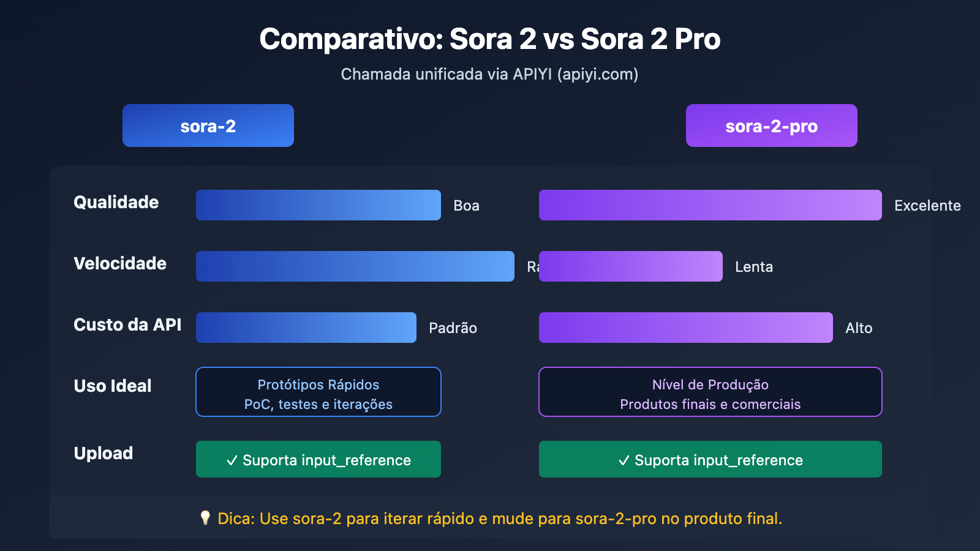Click the sora-2 Velocidade blue bar

coord(355,266)
